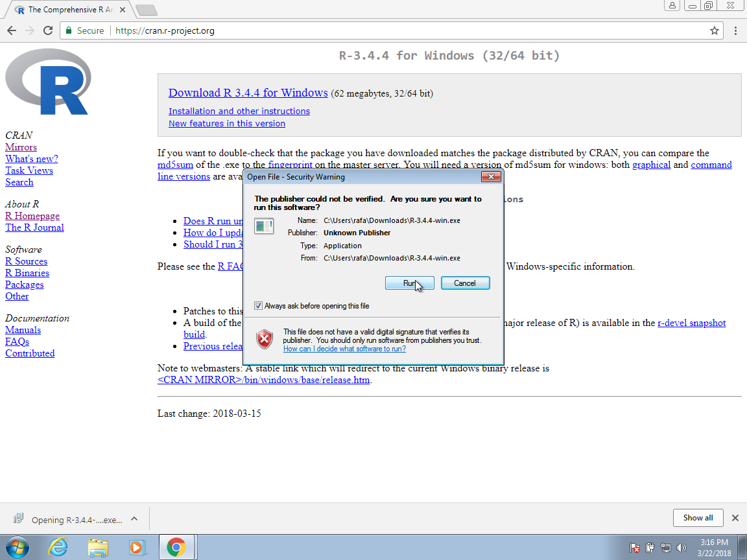The height and width of the screenshot is (560, 747).
Task: Open the Chrome three-dot menu
Action: [x=735, y=30]
